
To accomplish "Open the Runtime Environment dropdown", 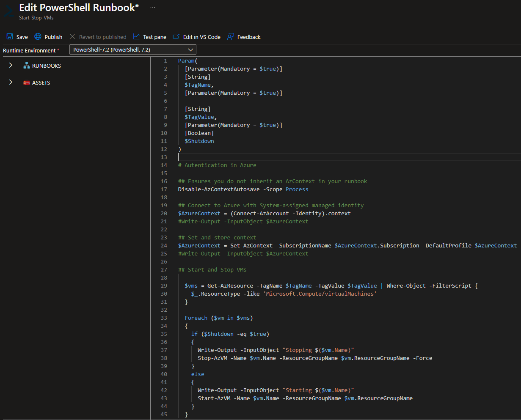I will (x=132, y=50).
